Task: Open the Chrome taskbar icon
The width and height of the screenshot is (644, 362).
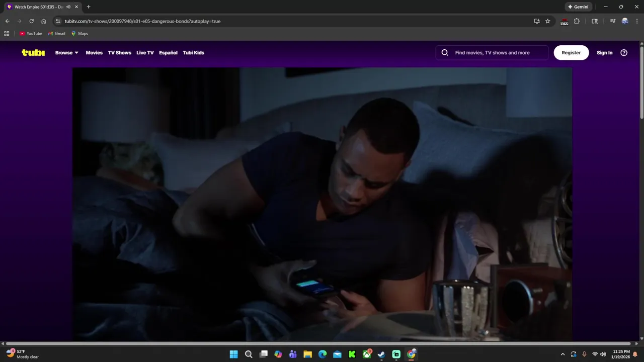Action: [412, 354]
